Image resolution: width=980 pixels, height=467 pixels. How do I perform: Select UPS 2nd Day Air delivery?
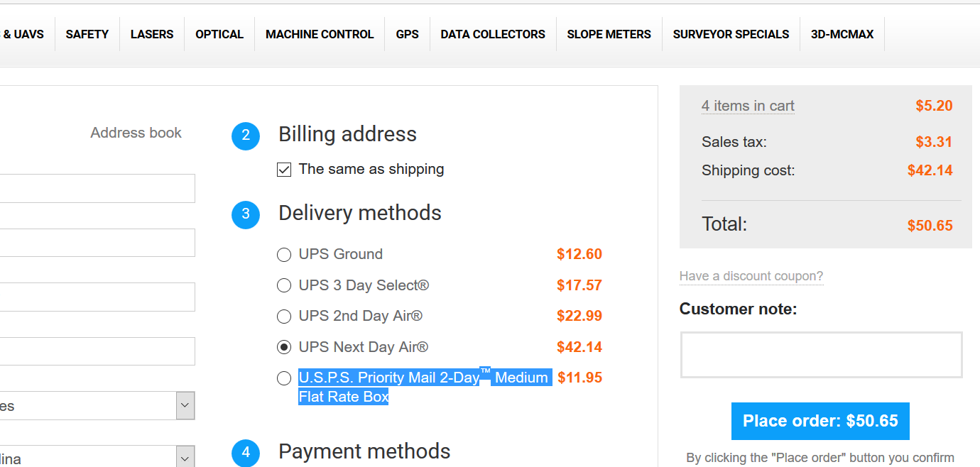pyautogui.click(x=284, y=317)
